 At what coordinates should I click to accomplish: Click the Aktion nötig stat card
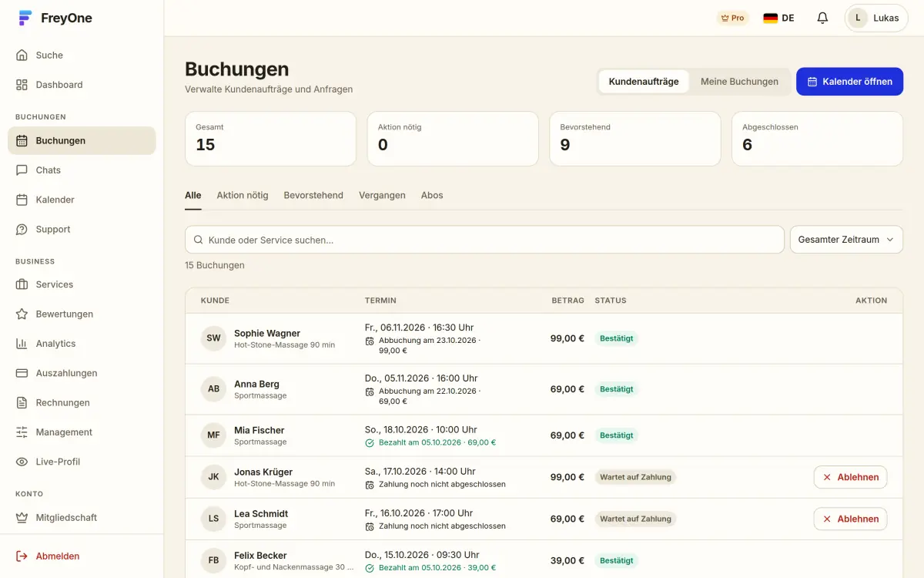click(x=453, y=139)
